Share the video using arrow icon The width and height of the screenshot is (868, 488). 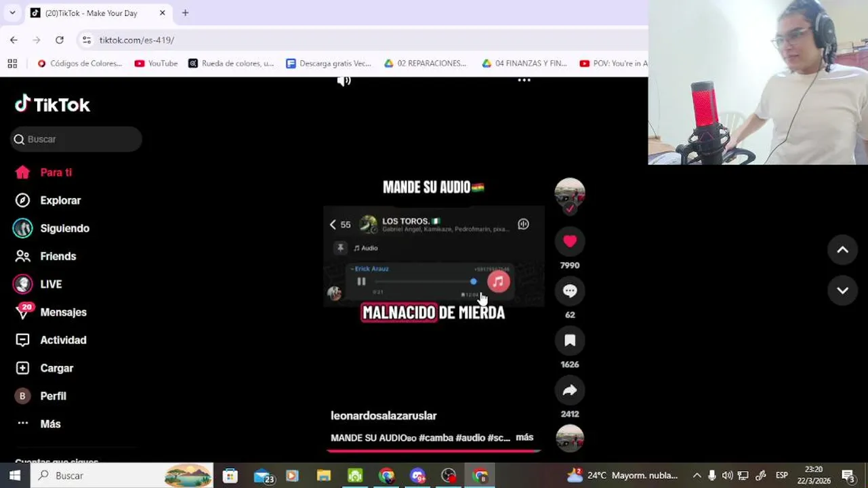coord(570,390)
